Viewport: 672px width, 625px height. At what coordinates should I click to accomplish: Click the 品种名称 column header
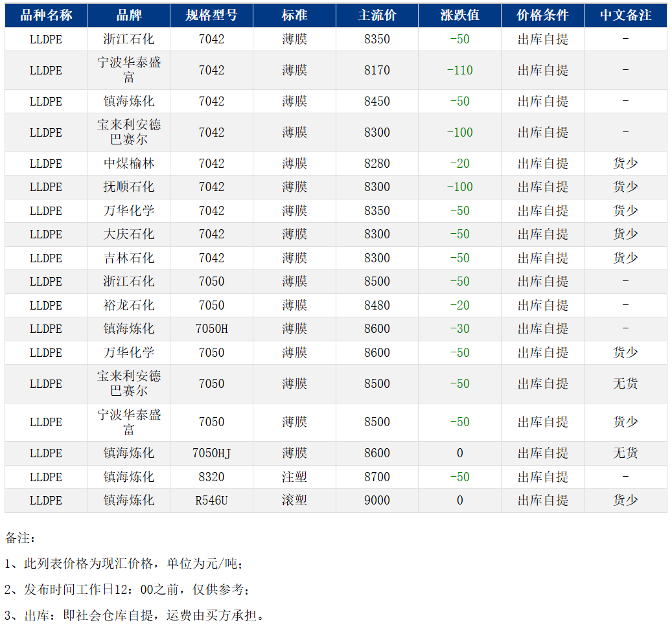[46, 16]
